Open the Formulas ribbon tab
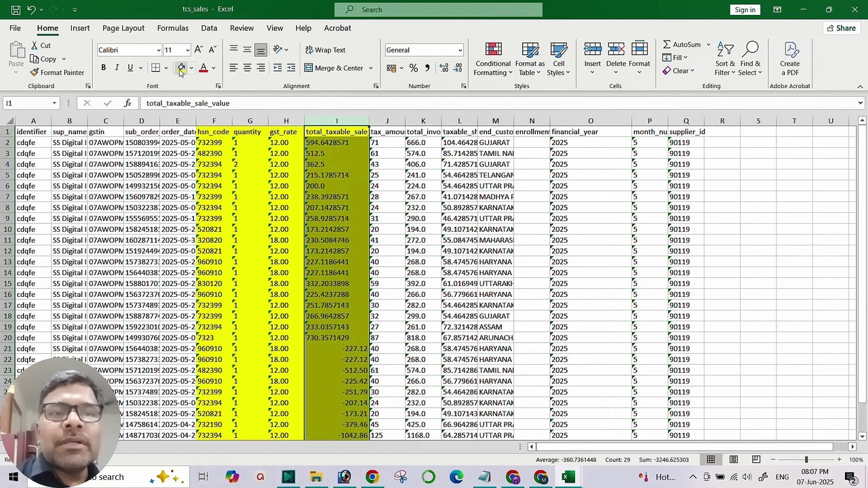 (173, 28)
